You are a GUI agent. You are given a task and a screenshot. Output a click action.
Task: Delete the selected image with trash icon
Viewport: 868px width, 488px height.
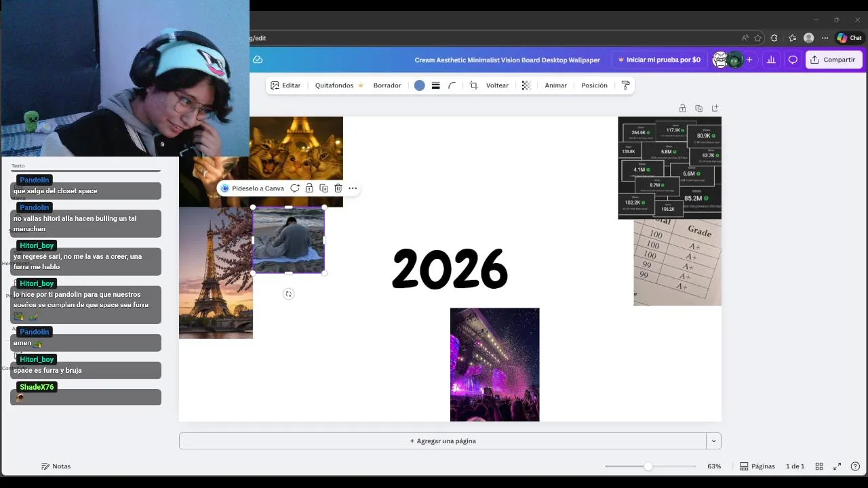338,188
